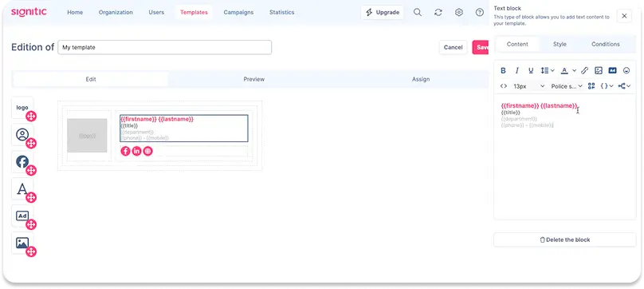
Task: Click the {{phone}} - {{mobile}} line in editor
Action: point(528,125)
